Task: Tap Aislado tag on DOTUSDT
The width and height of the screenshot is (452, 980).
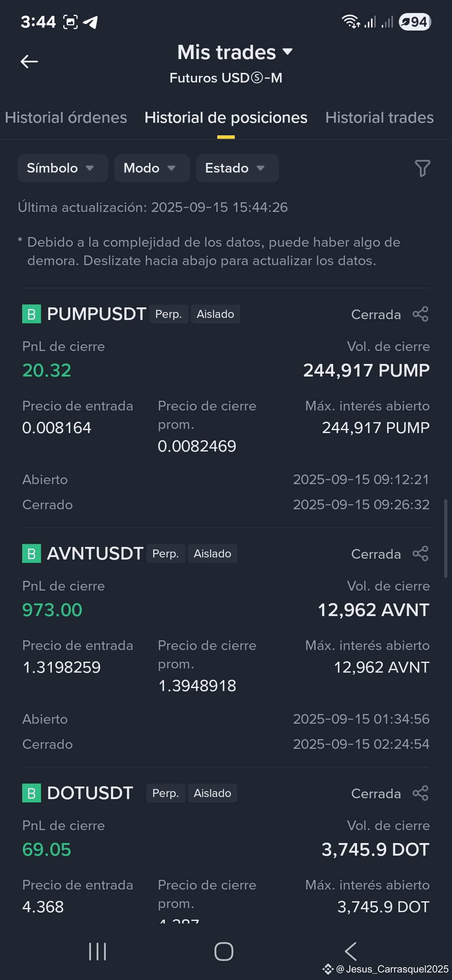Action: 213,793
